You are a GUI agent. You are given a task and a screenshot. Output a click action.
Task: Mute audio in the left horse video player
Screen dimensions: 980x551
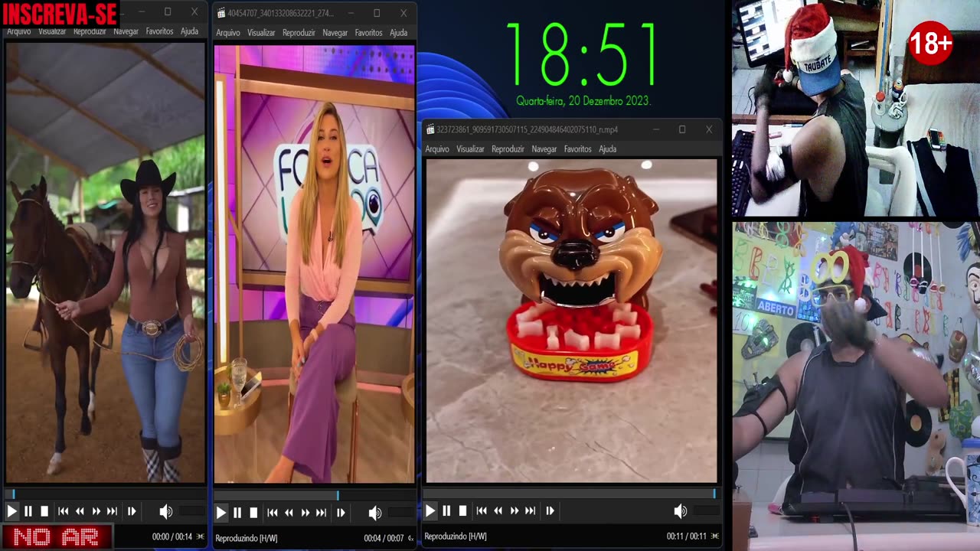165,512
